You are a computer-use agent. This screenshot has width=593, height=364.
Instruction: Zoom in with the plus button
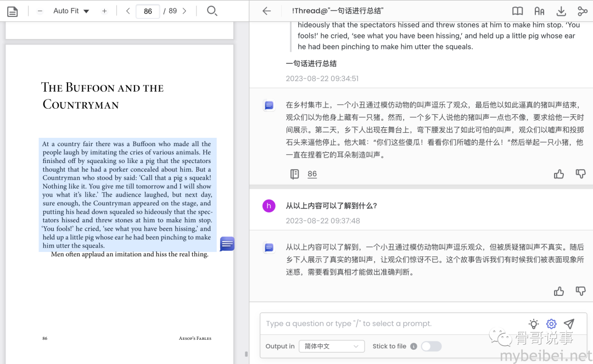(x=104, y=11)
